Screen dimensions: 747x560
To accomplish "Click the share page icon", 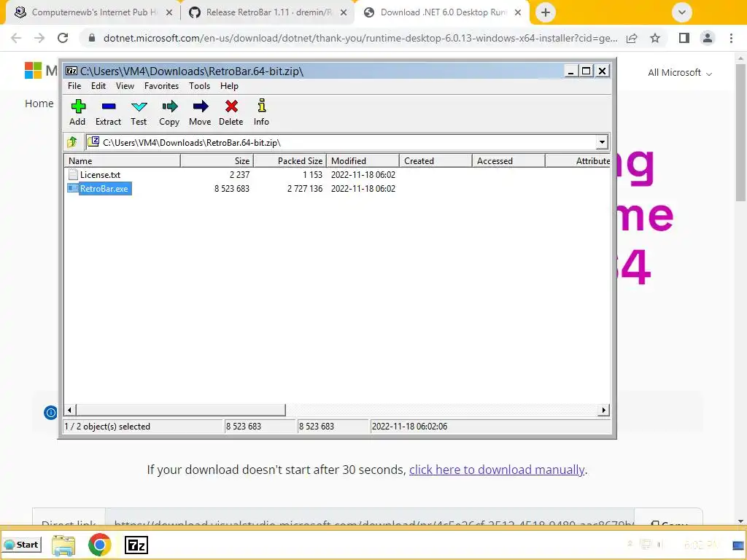I will (632, 38).
